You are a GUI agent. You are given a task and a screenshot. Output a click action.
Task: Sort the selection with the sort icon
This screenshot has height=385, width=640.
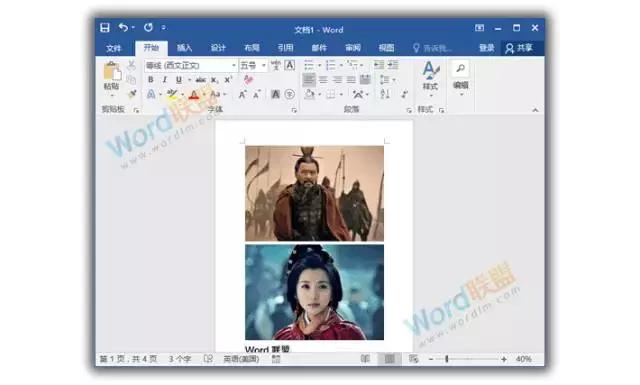[384, 94]
